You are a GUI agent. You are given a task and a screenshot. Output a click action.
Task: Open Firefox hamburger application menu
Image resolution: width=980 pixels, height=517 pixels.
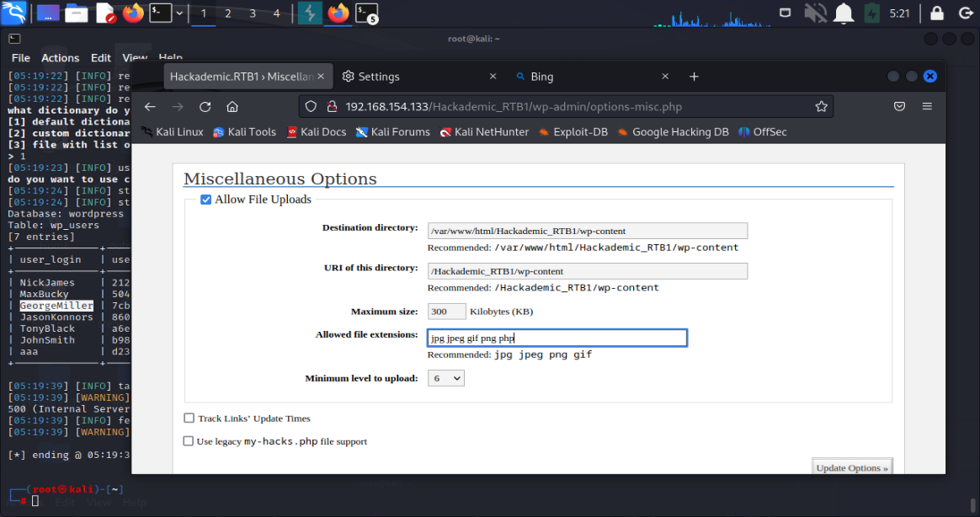pyautogui.click(x=927, y=107)
